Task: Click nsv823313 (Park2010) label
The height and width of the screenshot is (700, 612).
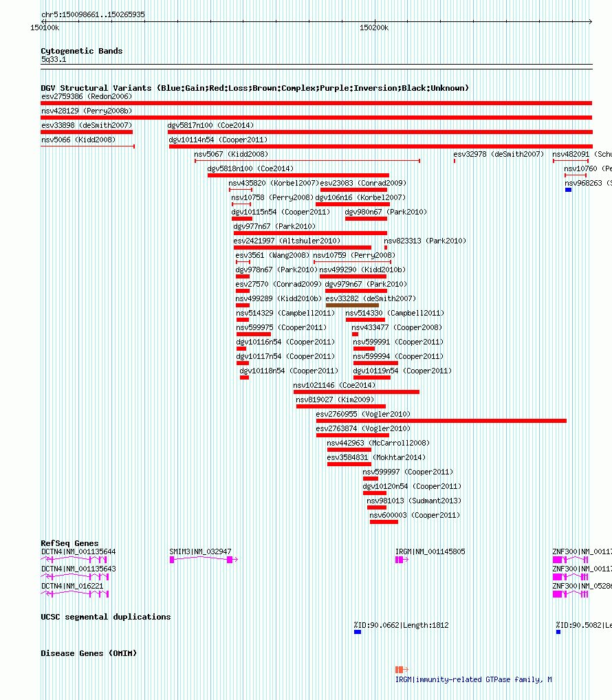Action: (x=425, y=241)
